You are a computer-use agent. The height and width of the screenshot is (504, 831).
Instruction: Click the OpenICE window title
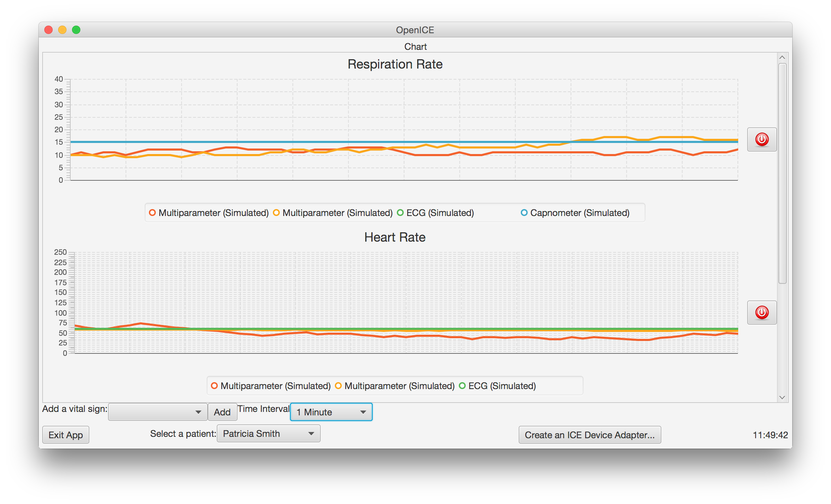(x=415, y=30)
